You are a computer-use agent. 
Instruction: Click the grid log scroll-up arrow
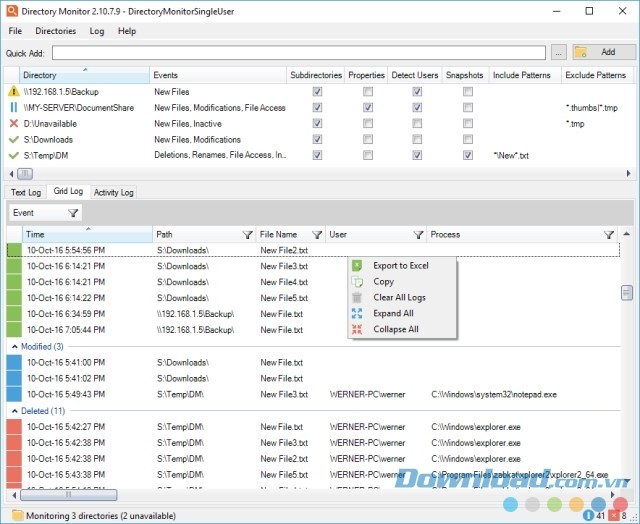[x=626, y=234]
